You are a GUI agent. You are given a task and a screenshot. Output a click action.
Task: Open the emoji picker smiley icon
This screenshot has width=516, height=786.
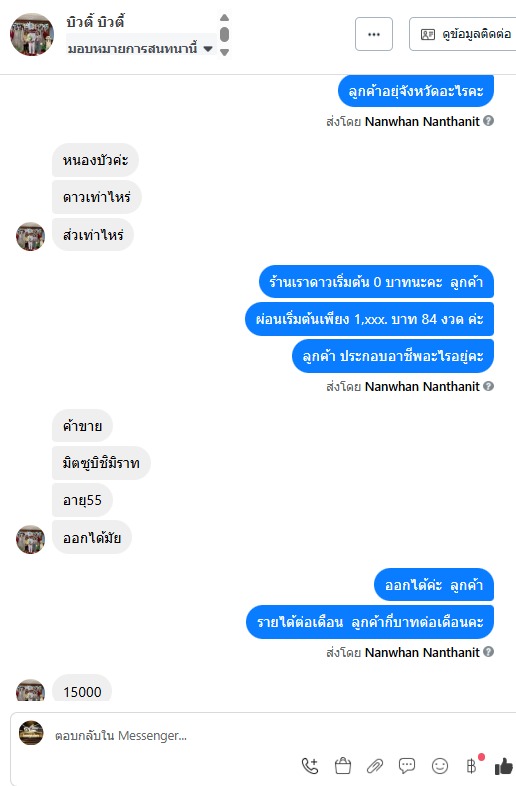(440, 765)
